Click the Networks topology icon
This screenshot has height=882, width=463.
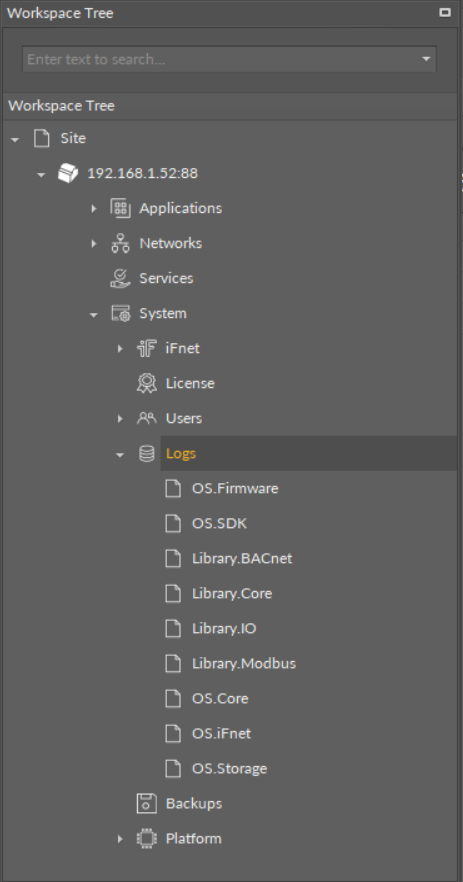tap(120, 243)
